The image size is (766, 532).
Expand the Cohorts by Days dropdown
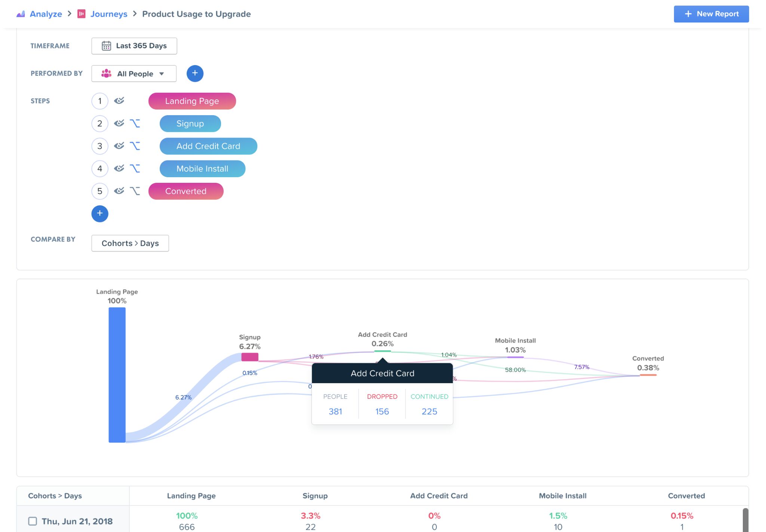130,243
